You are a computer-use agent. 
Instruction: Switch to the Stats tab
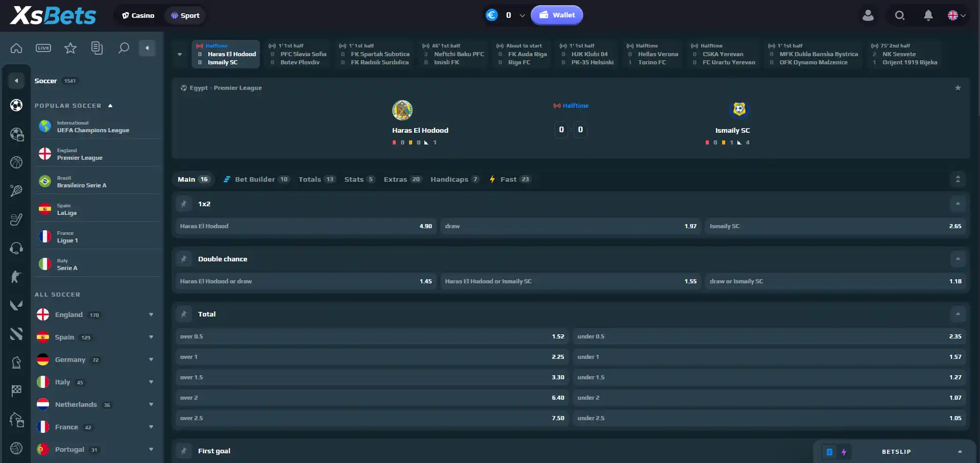[360, 179]
